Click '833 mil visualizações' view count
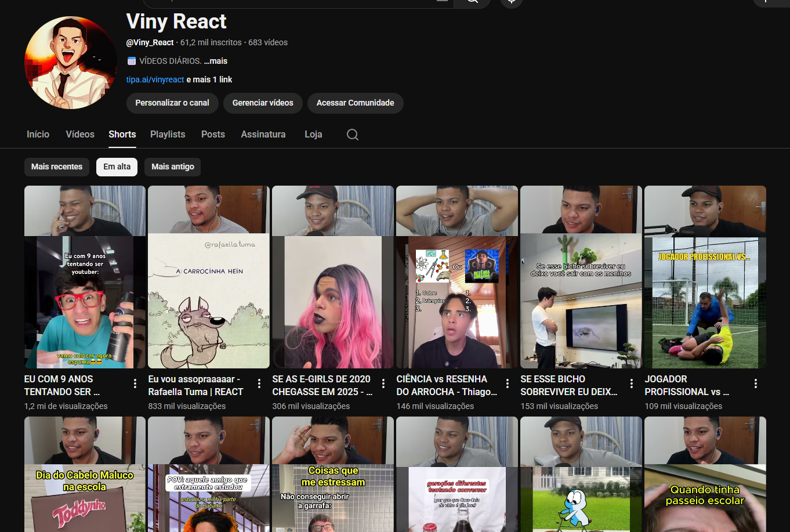 pyautogui.click(x=187, y=406)
